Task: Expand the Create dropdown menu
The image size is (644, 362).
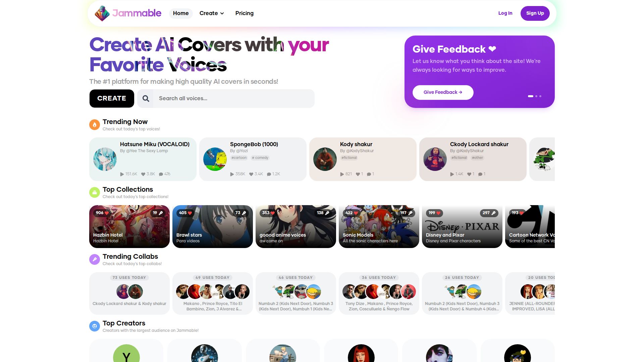Action: pos(212,13)
